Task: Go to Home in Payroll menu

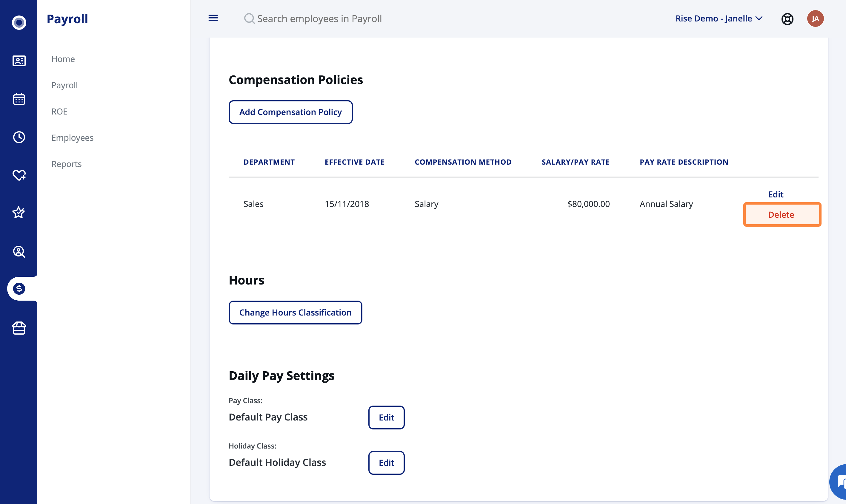Action: click(63, 59)
